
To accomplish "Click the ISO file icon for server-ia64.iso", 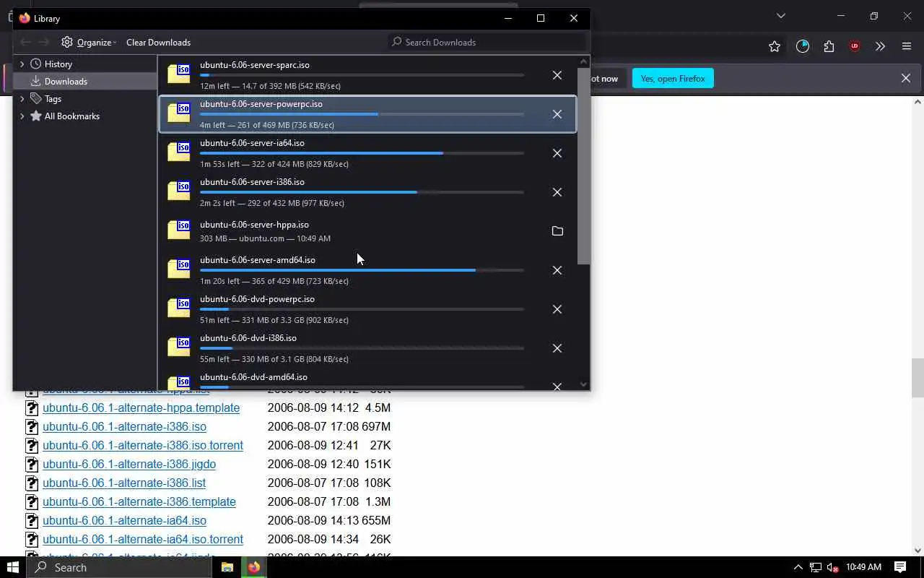I will 179,152.
